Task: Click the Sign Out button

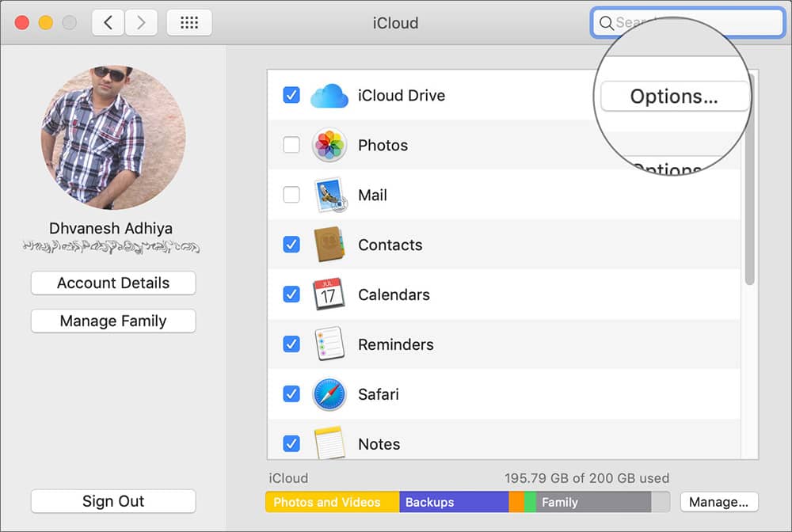Action: pos(112,501)
